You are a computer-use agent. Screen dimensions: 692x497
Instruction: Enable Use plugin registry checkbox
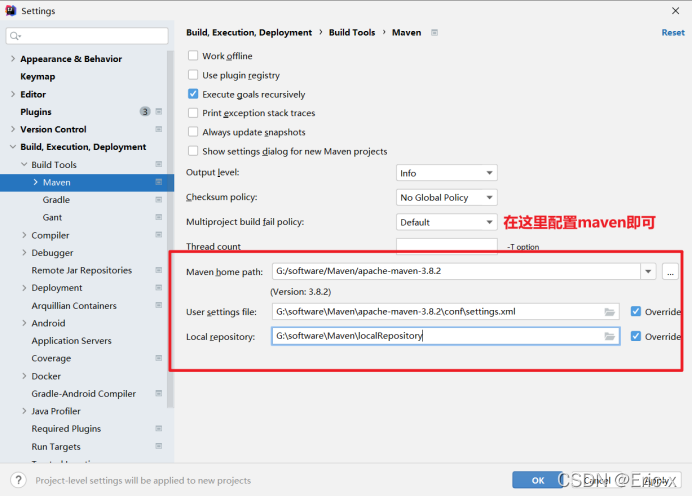click(x=193, y=75)
